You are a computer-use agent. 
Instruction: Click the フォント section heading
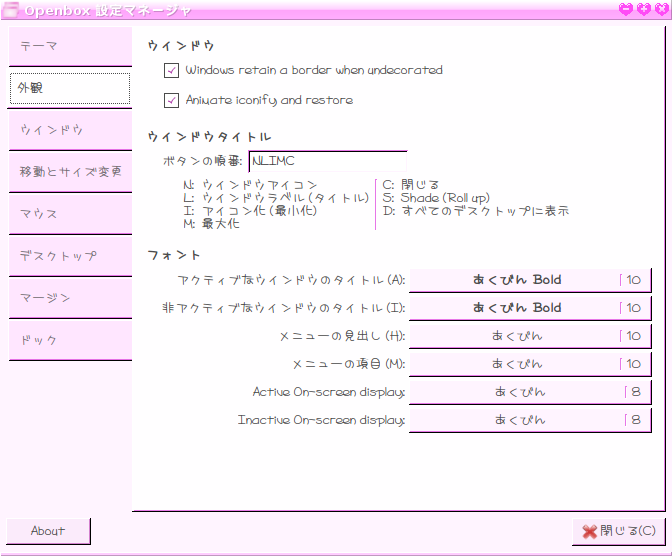pos(174,255)
